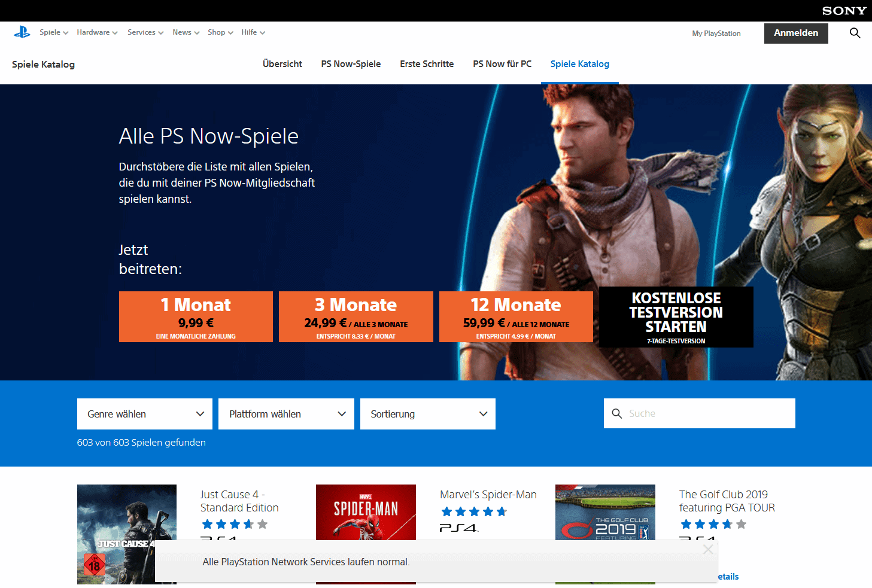872x588 pixels.
Task: Choose the 1 Monat 9,99 € plan
Action: (196, 317)
